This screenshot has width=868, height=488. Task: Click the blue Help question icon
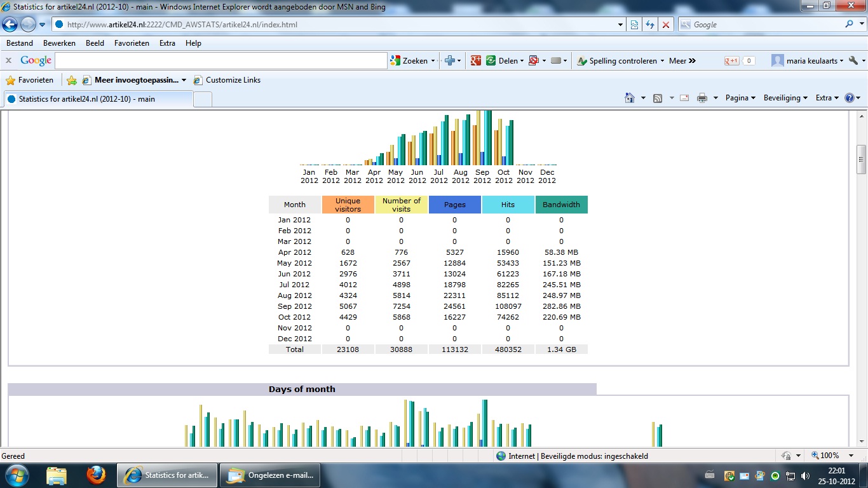[849, 98]
